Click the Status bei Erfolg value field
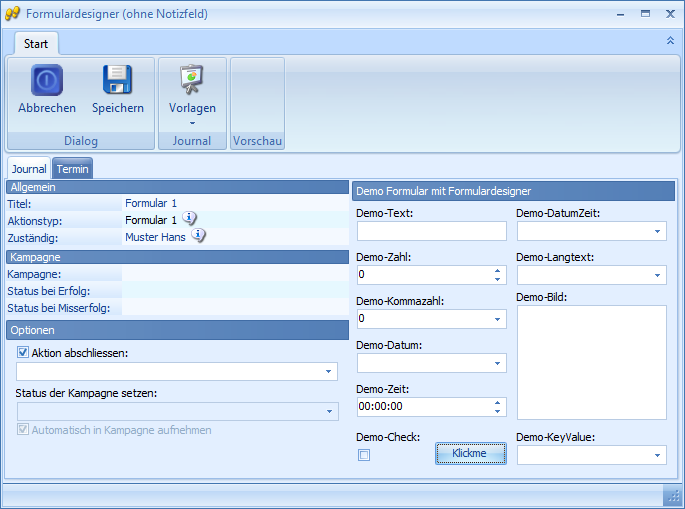685x509 pixels. (235, 291)
